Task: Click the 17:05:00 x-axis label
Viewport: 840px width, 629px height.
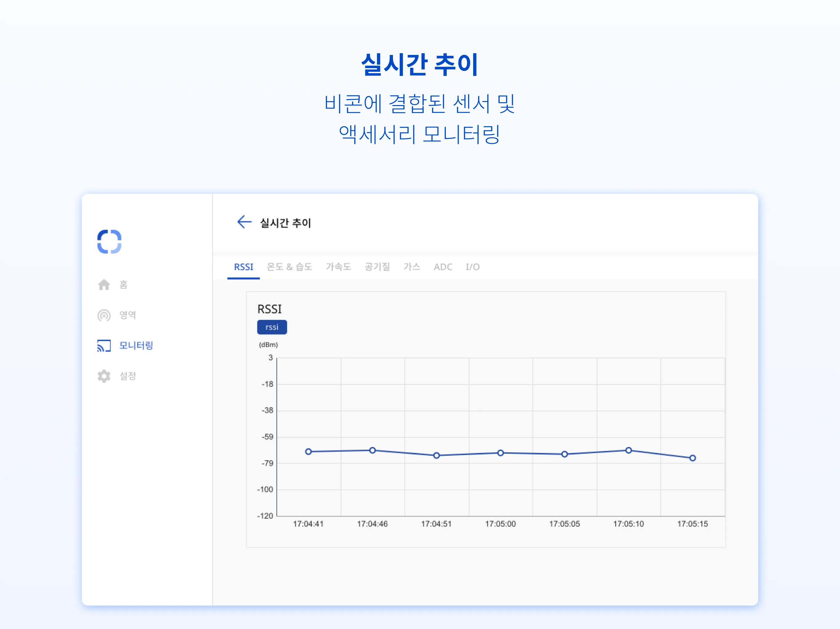Action: [501, 524]
